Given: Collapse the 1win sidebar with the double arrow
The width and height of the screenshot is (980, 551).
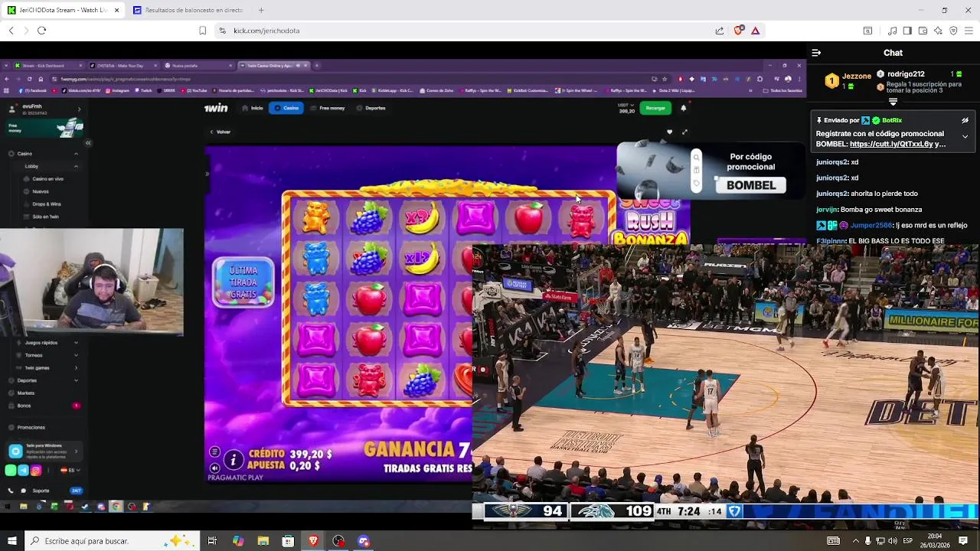Looking at the screenshot, I should click(88, 143).
